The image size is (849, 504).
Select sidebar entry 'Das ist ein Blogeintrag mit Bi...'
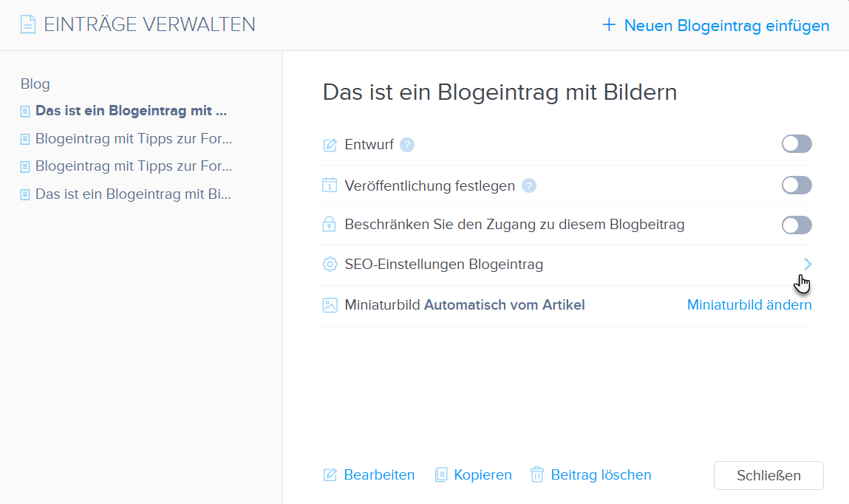(x=133, y=194)
